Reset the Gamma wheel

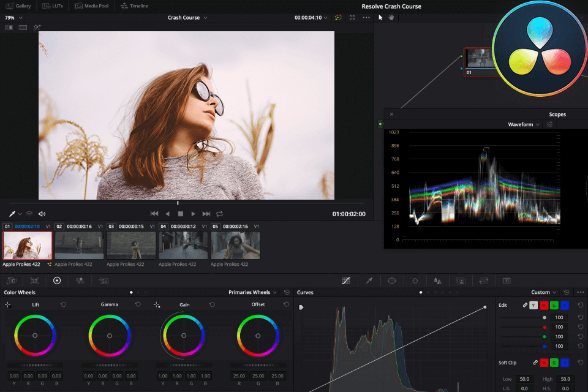tap(138, 304)
